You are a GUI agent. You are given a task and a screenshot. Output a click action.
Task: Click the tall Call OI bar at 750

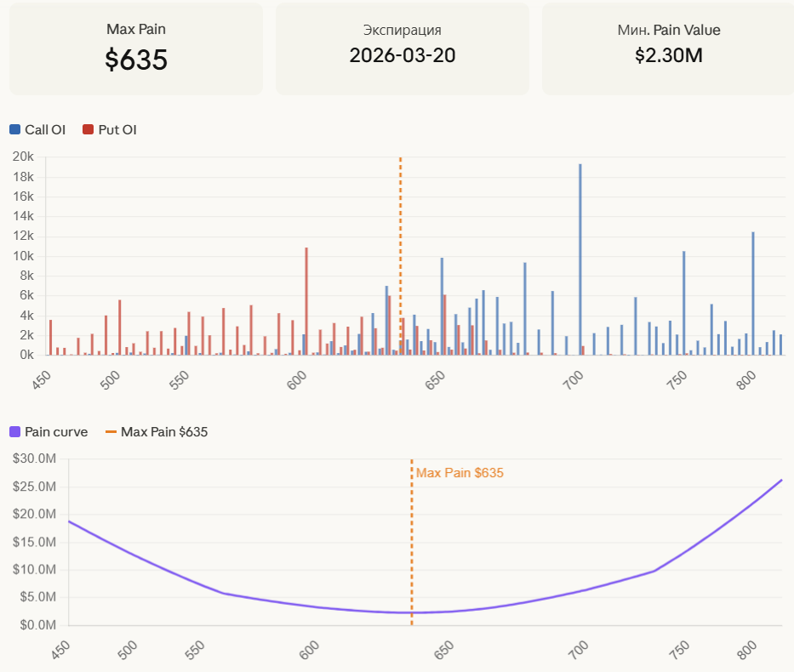[683, 303]
